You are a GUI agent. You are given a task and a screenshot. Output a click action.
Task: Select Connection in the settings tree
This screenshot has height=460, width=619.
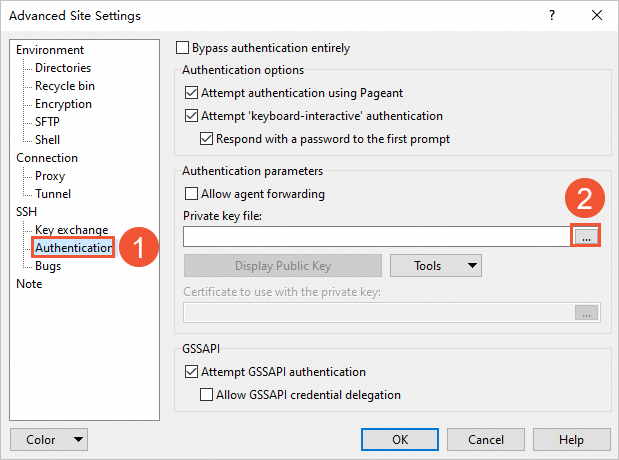tap(47, 158)
